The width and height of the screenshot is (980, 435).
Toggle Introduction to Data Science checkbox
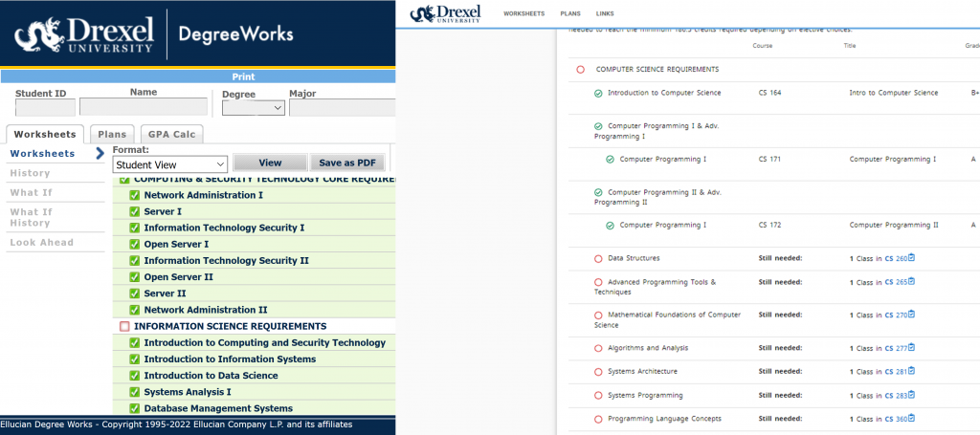pos(134,375)
